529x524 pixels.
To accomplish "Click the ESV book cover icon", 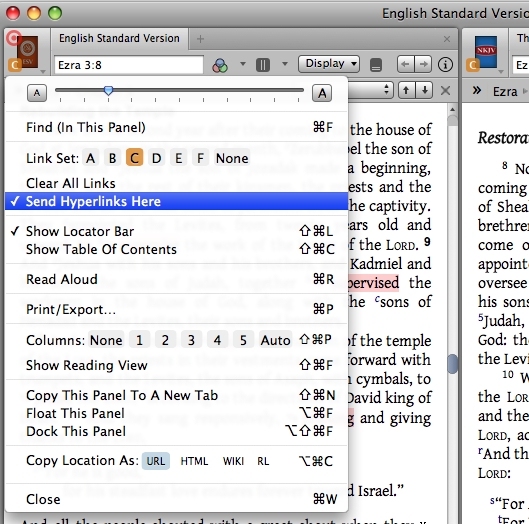I will (x=28, y=51).
